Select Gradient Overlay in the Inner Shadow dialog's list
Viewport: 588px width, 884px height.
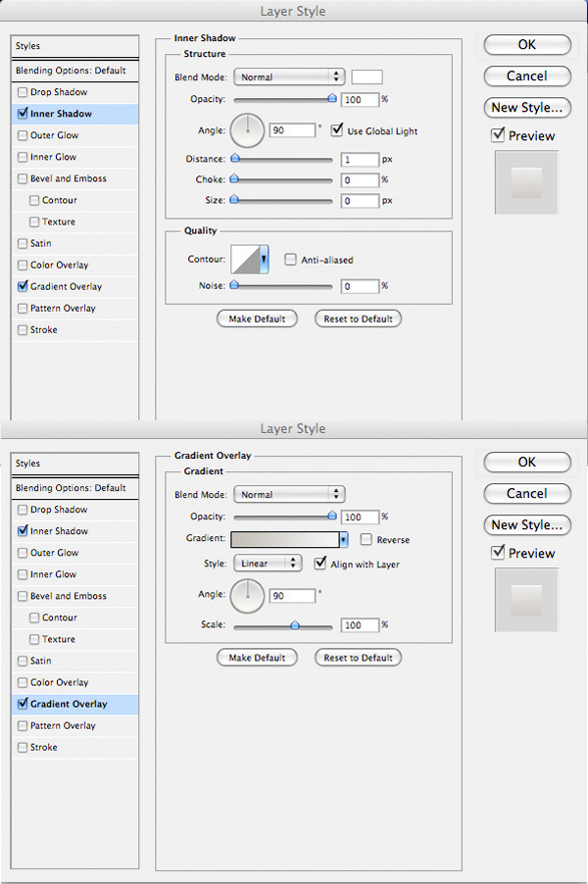pos(75,286)
